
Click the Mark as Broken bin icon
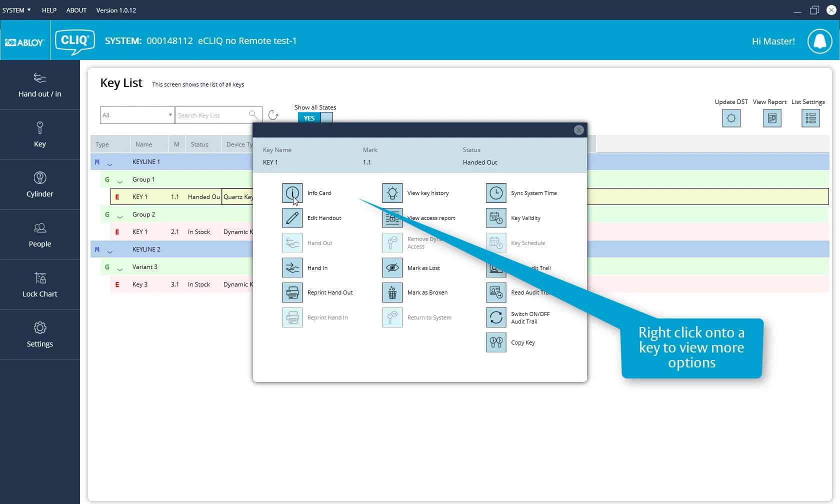pos(392,292)
